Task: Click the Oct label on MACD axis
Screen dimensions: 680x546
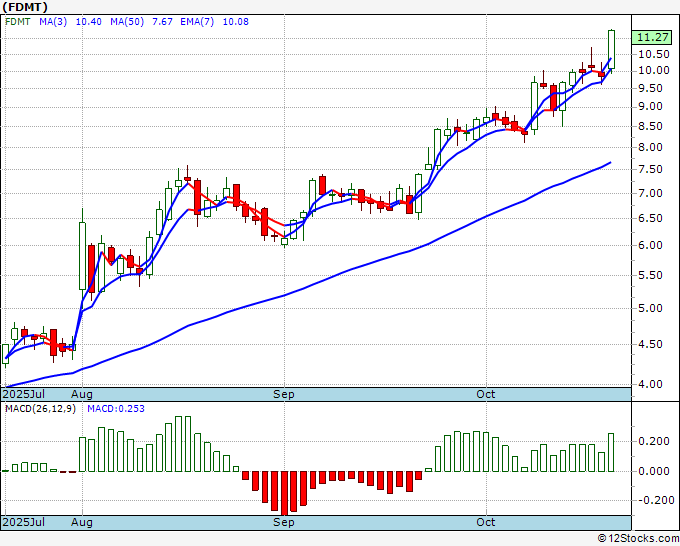Action: click(x=485, y=522)
